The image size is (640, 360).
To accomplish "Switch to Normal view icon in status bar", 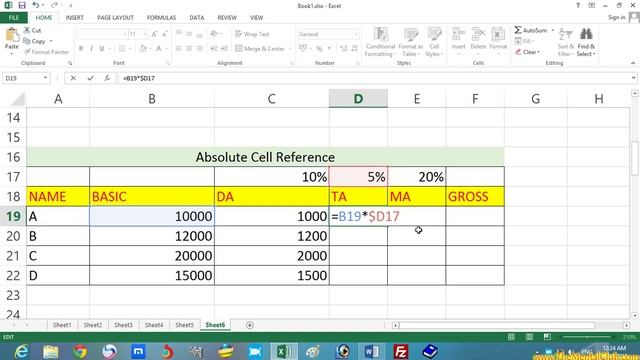I will click(511, 337).
